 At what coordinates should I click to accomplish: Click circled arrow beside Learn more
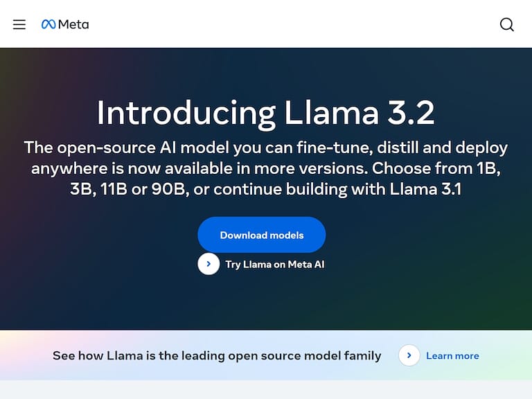pos(409,355)
